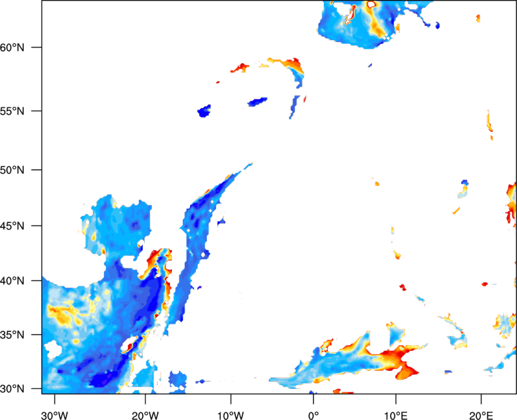
Task: Click the 10°W longitude label
Action: [231, 415]
